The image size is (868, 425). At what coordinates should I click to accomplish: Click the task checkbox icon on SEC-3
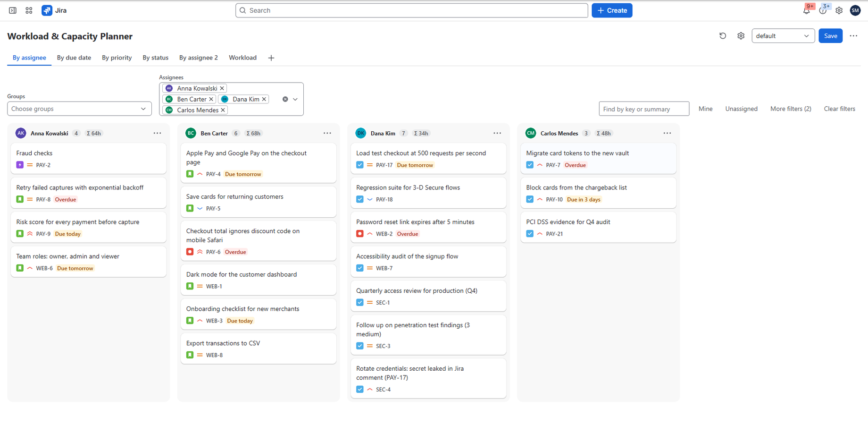pyautogui.click(x=360, y=346)
